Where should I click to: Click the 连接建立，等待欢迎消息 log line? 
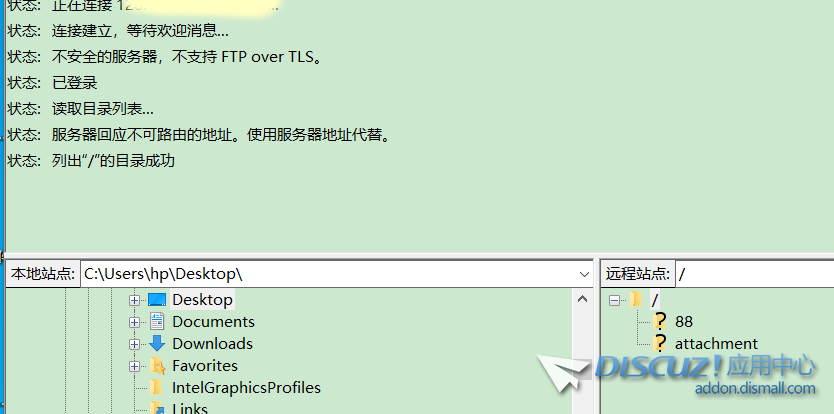pos(140,31)
